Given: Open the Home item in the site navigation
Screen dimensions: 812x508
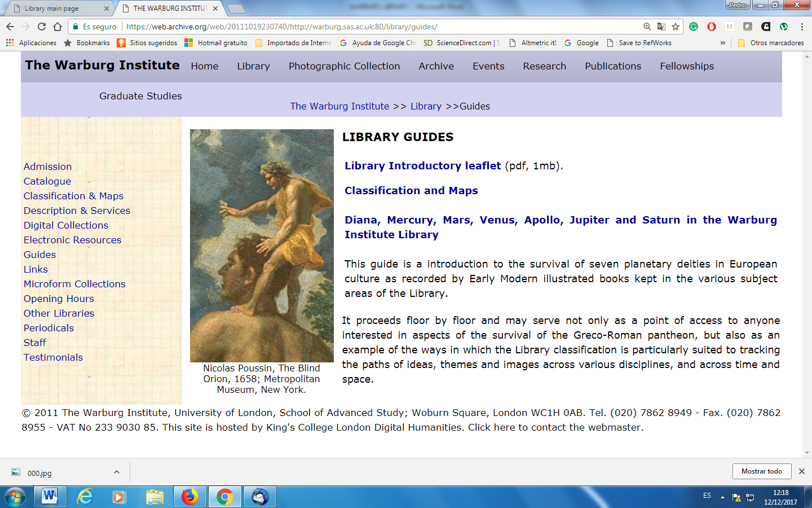Looking at the screenshot, I should click(x=205, y=66).
